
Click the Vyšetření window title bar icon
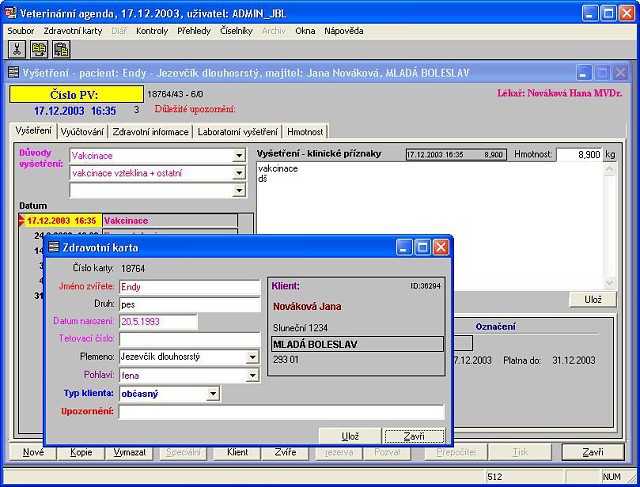(13, 73)
